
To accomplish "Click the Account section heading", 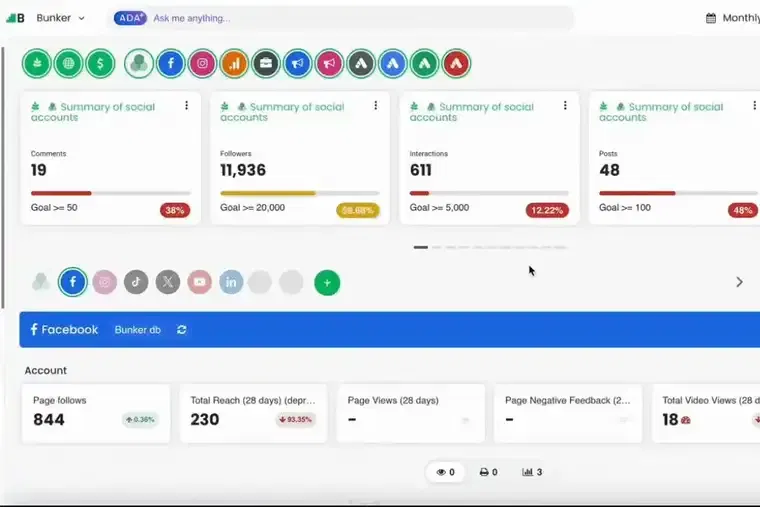I will 46,370.
